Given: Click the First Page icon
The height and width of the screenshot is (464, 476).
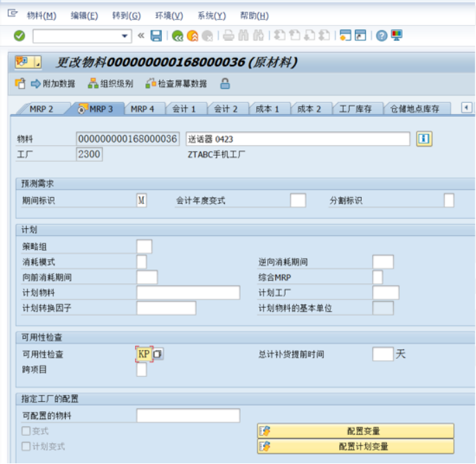Looking at the screenshot, I should coord(280,36).
